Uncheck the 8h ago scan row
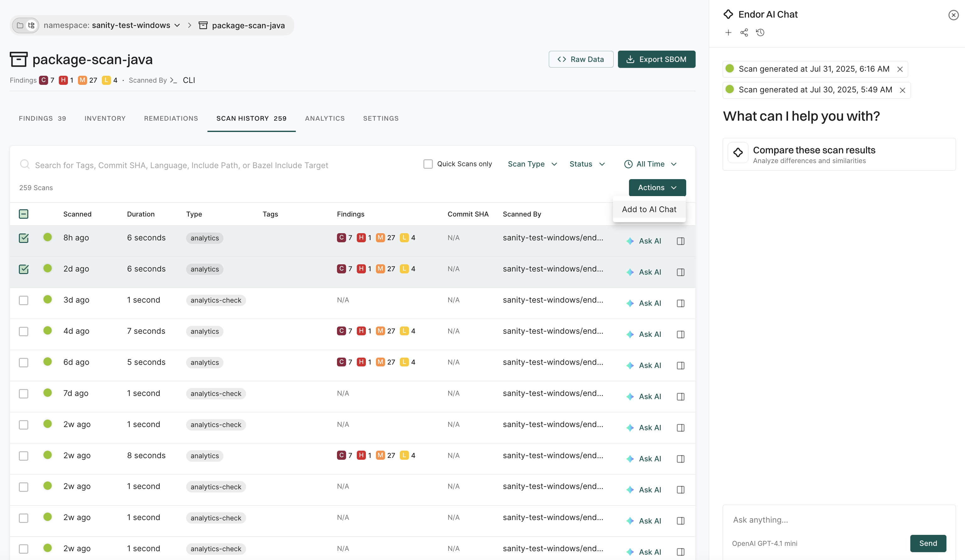This screenshot has height=560, width=965. tap(24, 238)
